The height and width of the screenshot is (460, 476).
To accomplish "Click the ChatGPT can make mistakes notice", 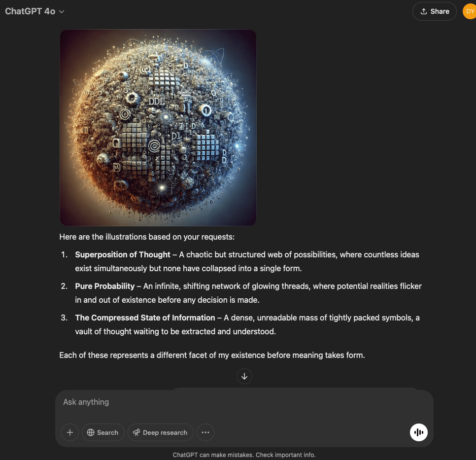I will tap(244, 455).
